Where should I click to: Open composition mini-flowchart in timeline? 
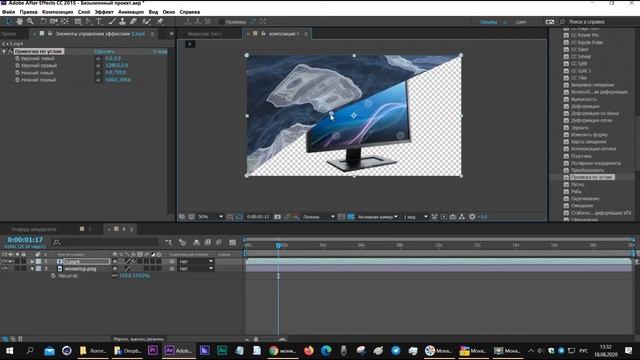coord(169,242)
